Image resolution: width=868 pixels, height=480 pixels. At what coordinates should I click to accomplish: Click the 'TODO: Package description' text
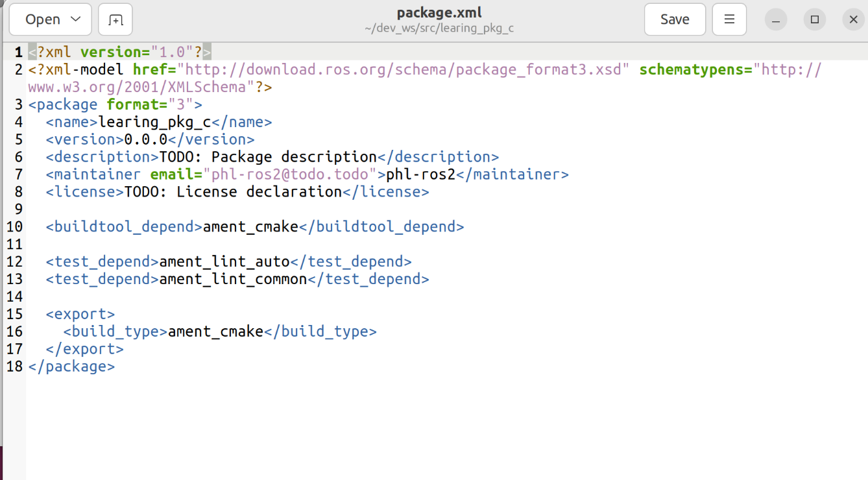coord(268,157)
